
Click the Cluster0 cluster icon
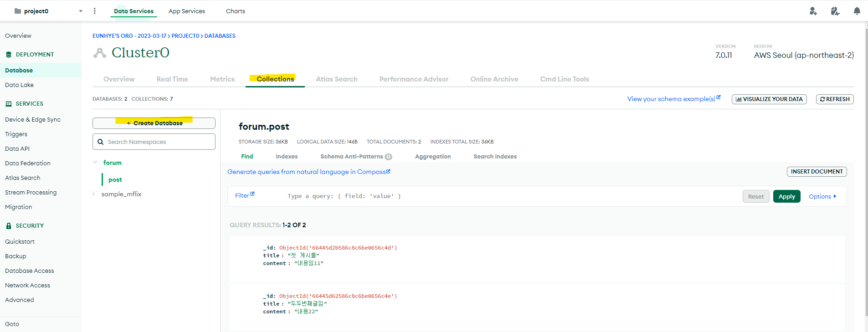pos(99,53)
